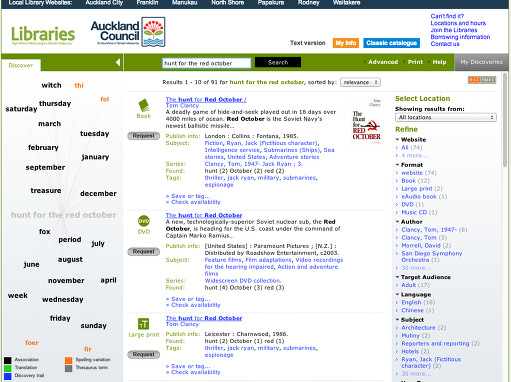The image size is (511, 382).
Task: Open the My Discoveries tab
Action: pos(481,62)
